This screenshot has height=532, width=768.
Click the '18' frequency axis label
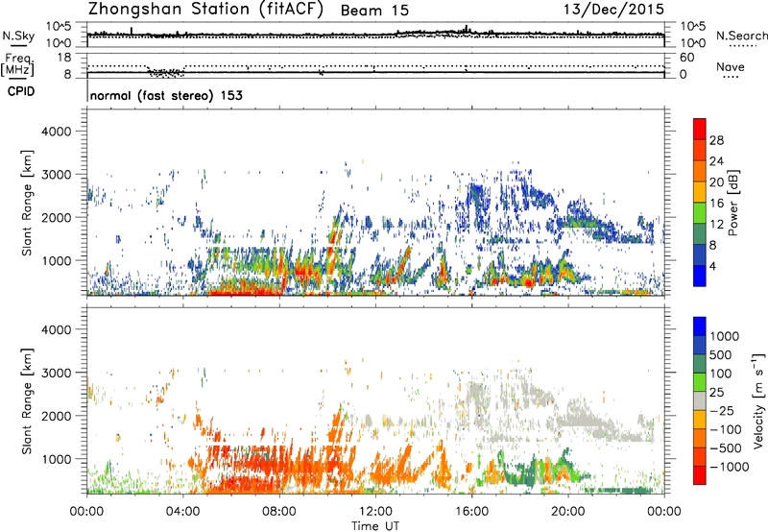63,58
